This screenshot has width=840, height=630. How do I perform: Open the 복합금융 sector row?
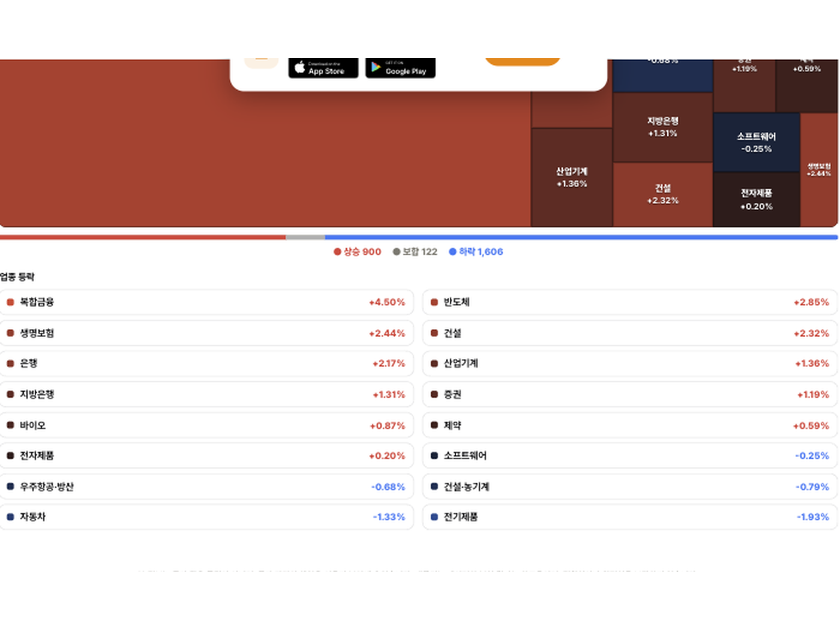pos(206,302)
